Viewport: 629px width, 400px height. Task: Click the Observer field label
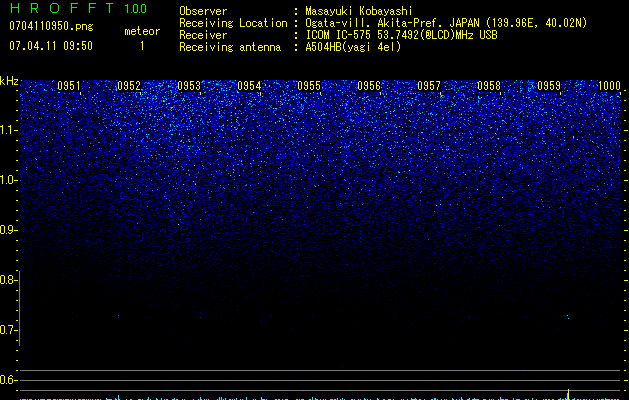203,11
